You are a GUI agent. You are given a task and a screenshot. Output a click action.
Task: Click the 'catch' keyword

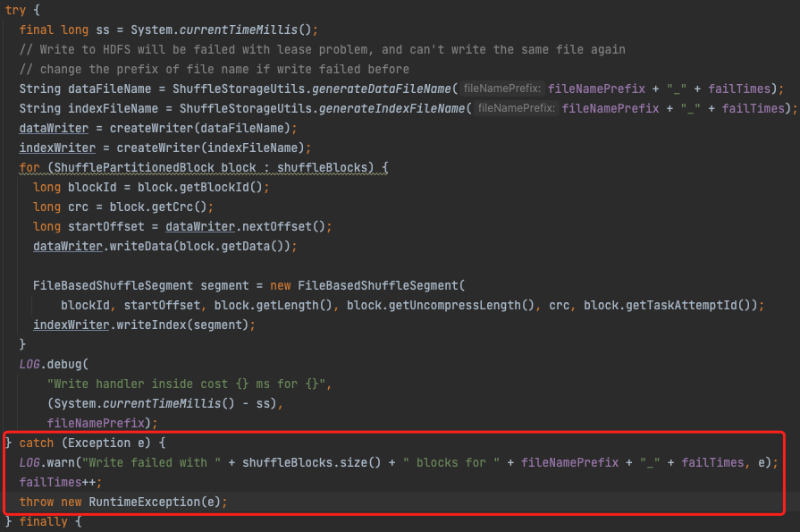pyautogui.click(x=37, y=443)
